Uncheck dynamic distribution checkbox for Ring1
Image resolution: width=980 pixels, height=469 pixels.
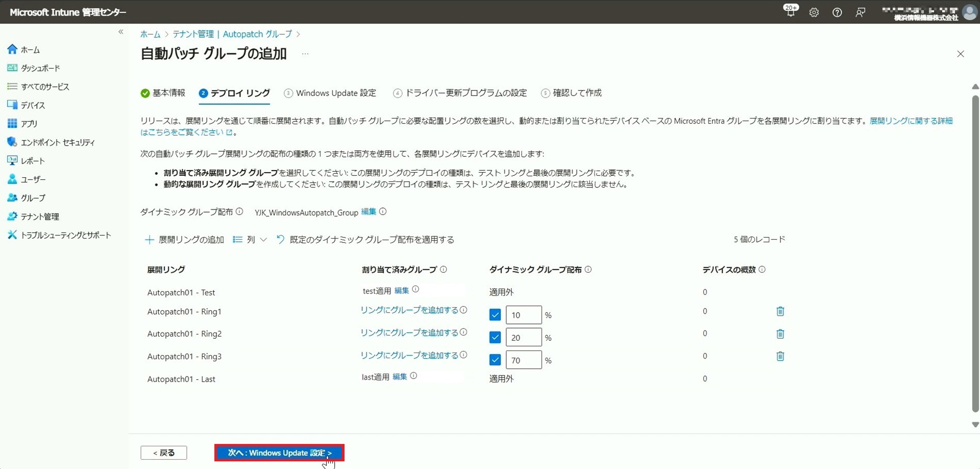pos(495,315)
